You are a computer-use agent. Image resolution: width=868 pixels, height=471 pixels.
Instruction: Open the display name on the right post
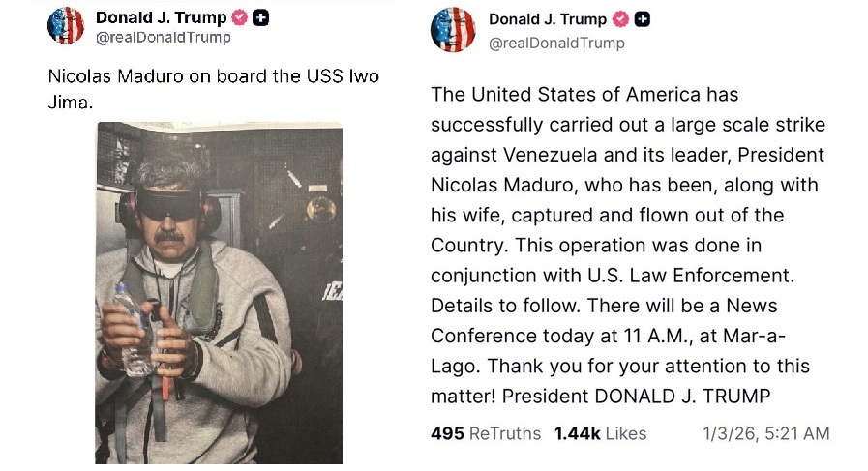point(547,19)
